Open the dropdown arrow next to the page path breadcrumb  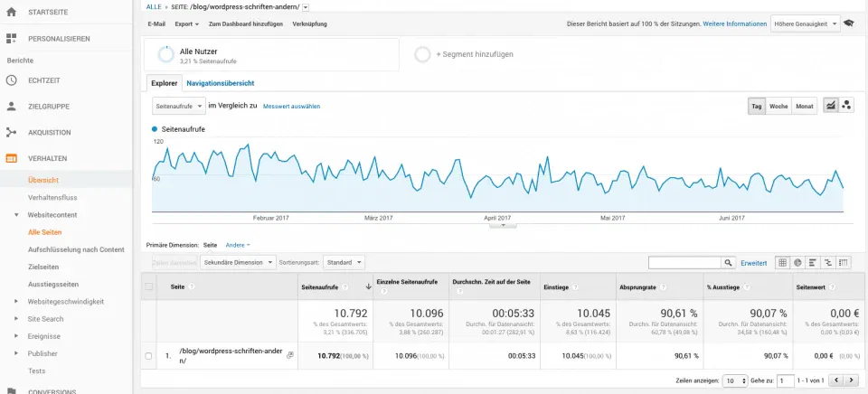[x=307, y=7]
